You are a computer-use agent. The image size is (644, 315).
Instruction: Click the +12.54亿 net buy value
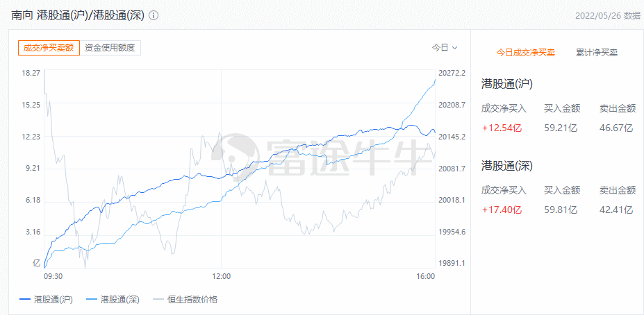pos(501,128)
